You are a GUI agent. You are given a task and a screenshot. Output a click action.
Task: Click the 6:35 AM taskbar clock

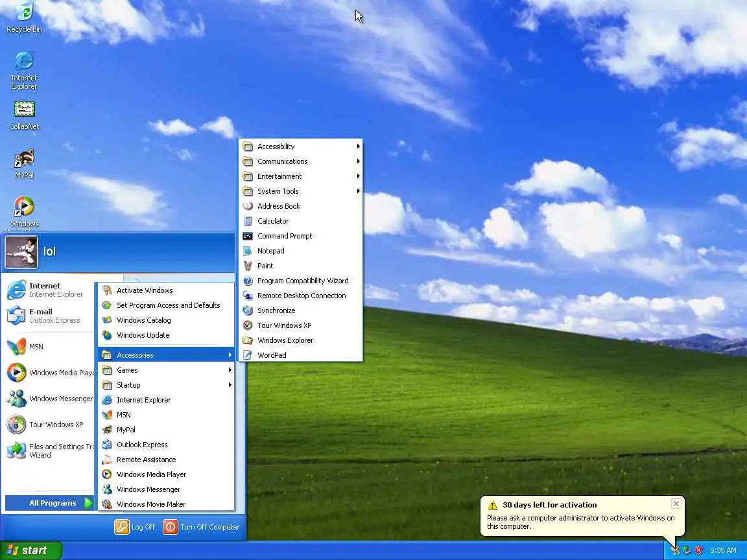pyautogui.click(x=723, y=550)
